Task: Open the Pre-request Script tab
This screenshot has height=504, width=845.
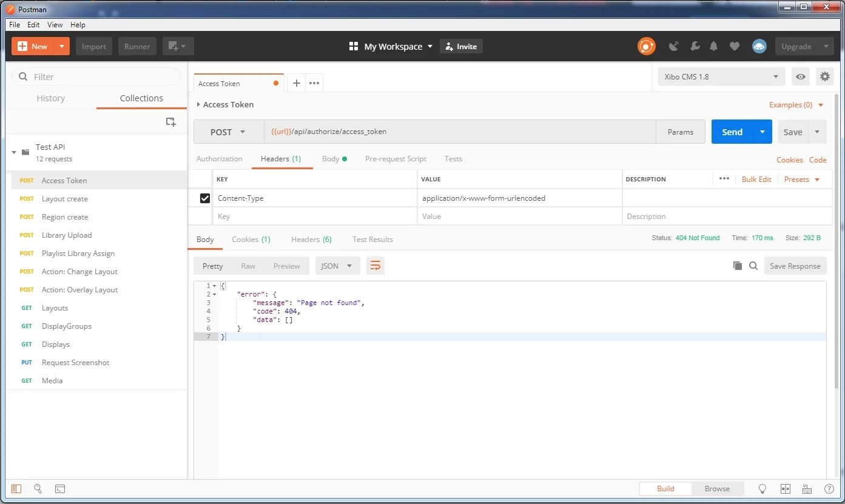Action: coord(396,158)
